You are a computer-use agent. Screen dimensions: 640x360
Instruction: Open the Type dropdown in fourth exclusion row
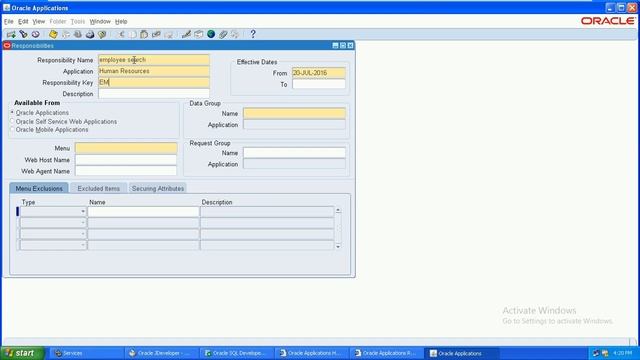click(83, 245)
